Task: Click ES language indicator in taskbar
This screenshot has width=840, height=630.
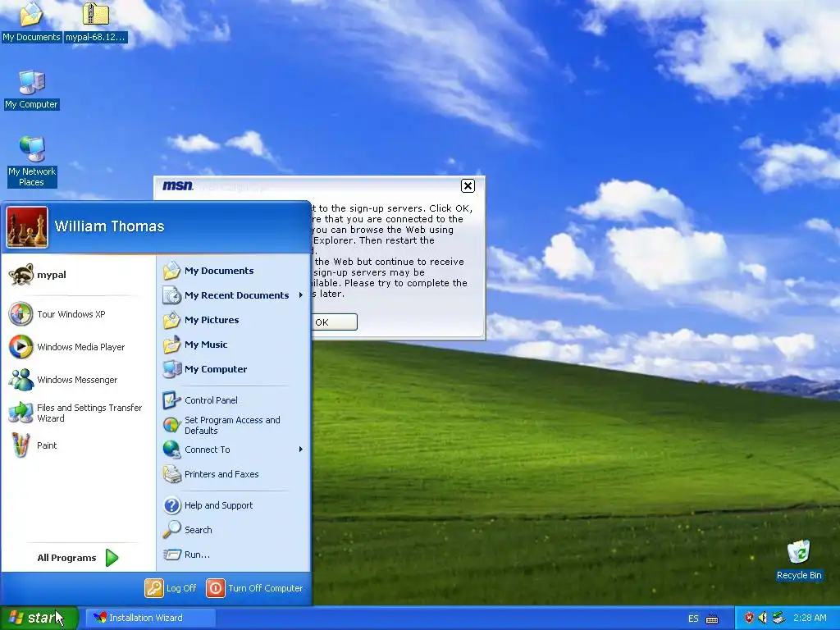Action: click(x=693, y=619)
